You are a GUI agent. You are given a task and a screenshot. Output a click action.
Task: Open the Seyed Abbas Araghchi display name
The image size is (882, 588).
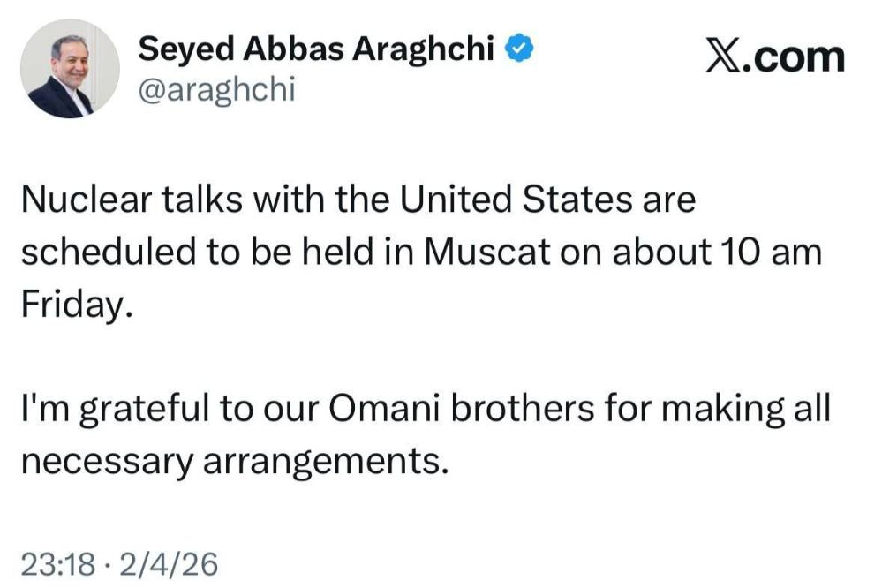click(x=315, y=49)
